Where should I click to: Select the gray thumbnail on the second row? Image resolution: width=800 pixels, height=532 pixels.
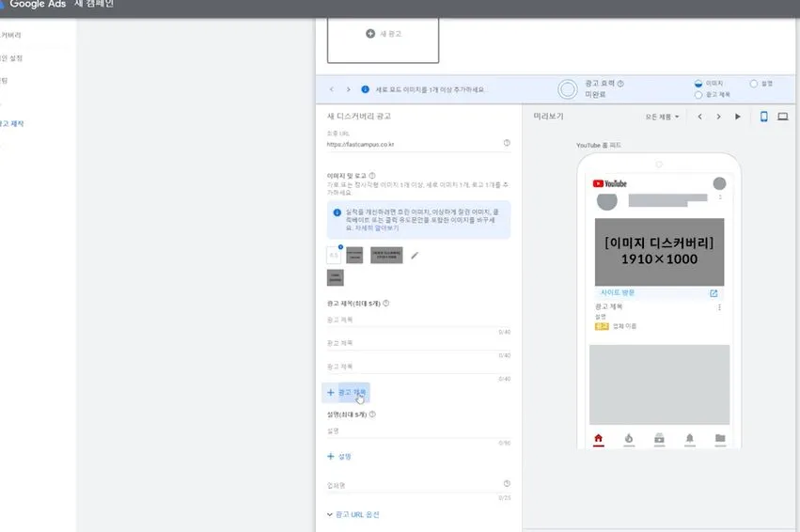336,277
